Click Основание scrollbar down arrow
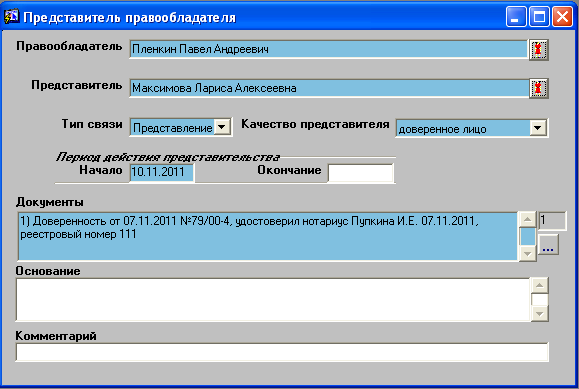The height and width of the screenshot is (389, 579). [539, 314]
